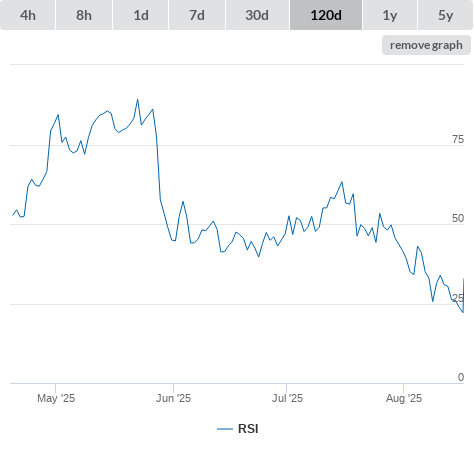The image size is (474, 455).
Task: Show the 1d time range
Action: pyautogui.click(x=141, y=15)
